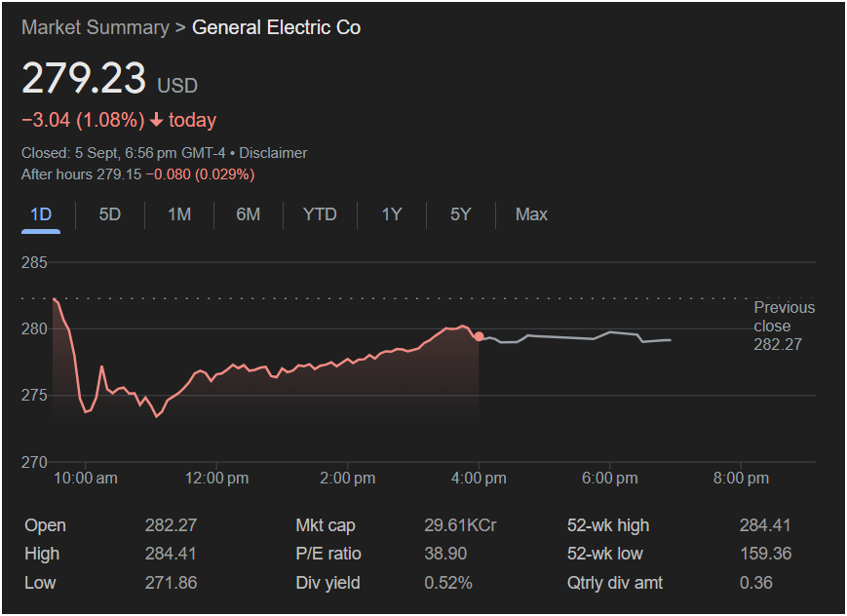Click the 52-wk low value 159.36

[765, 554]
